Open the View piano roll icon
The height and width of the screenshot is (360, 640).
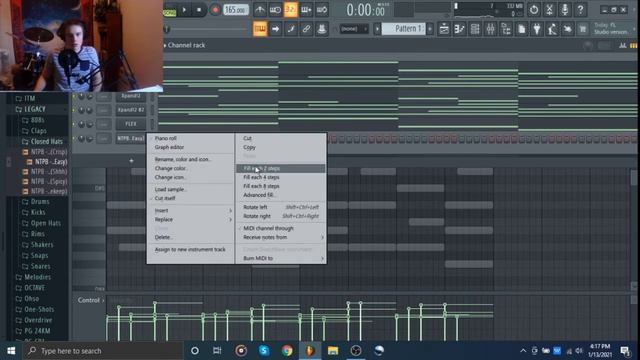(x=459, y=29)
